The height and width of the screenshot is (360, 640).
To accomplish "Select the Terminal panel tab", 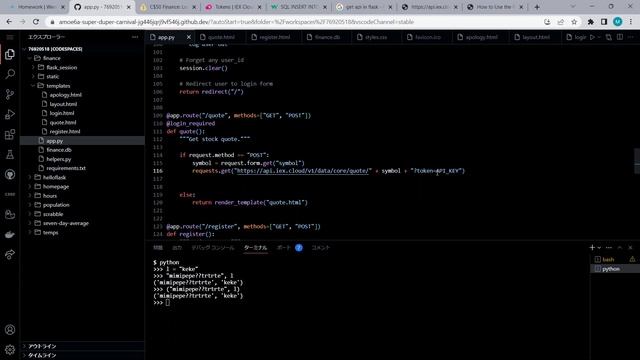I will 256,247.
